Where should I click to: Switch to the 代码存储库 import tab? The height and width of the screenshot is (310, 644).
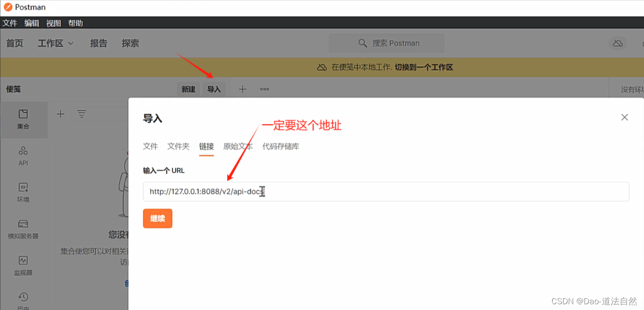point(281,146)
